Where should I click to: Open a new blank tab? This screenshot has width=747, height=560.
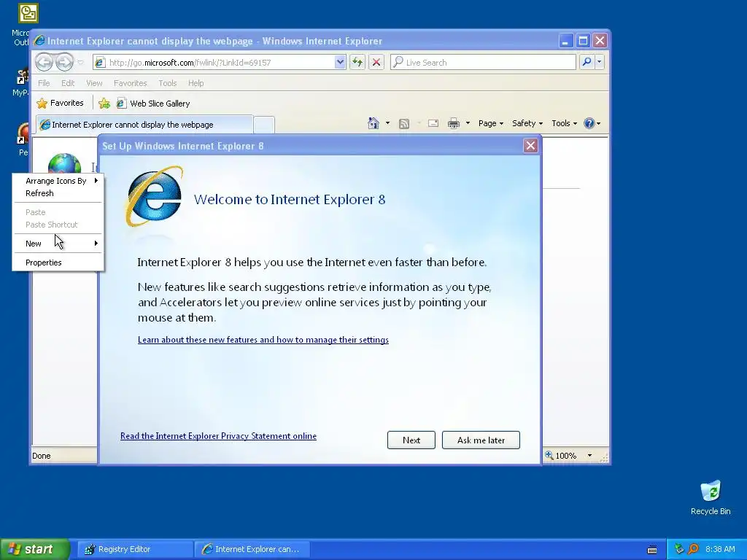tap(264, 125)
